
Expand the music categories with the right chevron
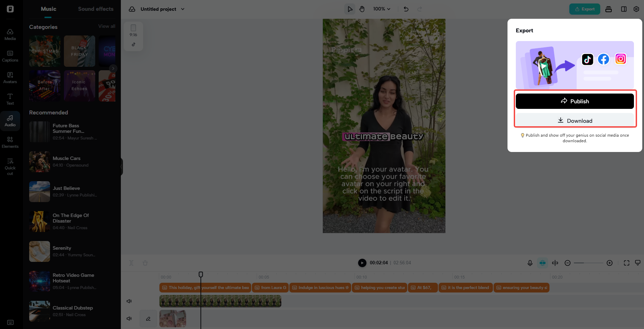point(113,69)
